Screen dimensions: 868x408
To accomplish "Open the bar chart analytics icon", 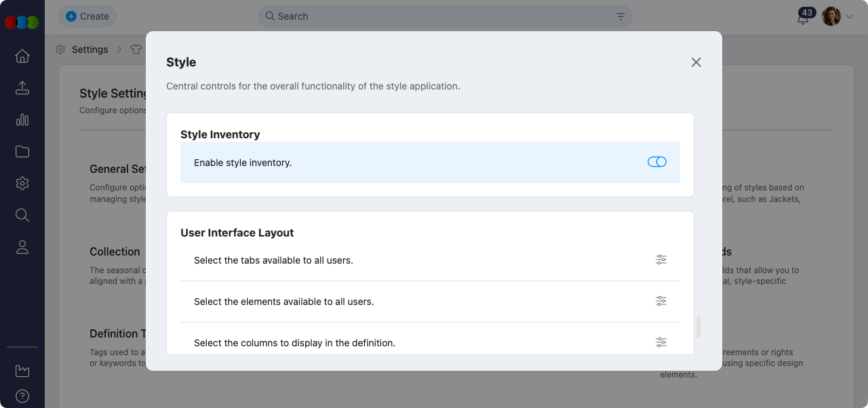I will pyautogui.click(x=22, y=120).
